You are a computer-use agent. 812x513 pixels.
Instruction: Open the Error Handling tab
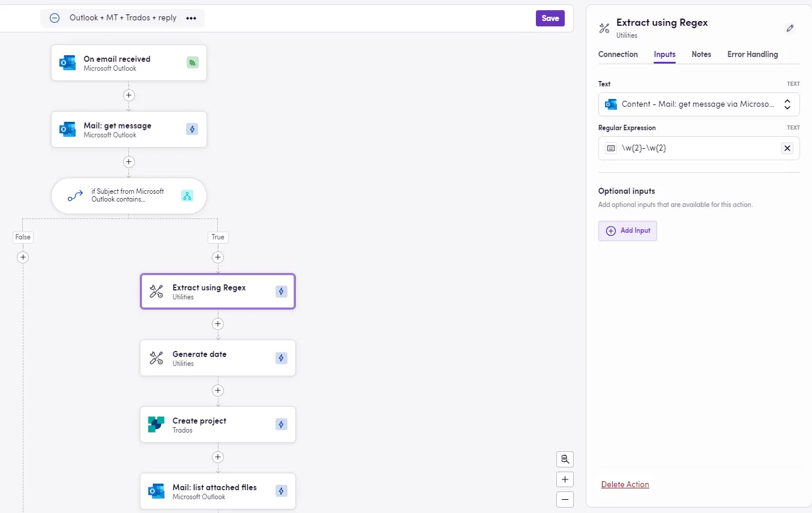[752, 54]
